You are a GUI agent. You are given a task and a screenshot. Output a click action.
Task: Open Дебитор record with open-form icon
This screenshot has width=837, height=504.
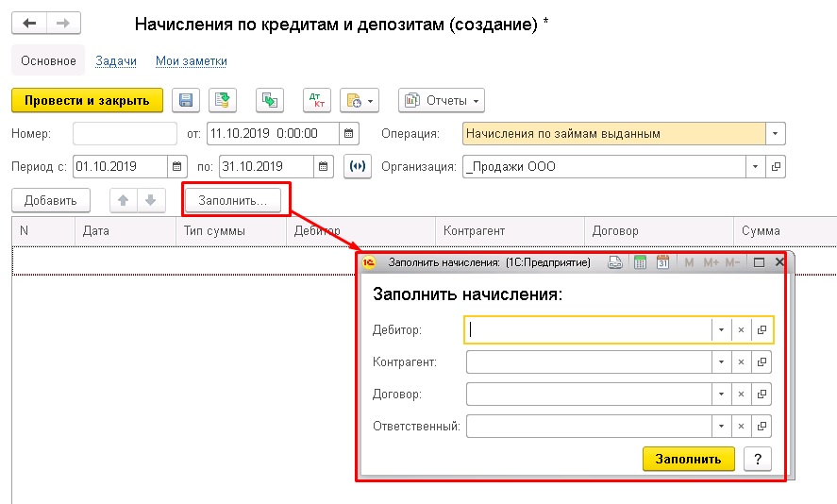762,330
